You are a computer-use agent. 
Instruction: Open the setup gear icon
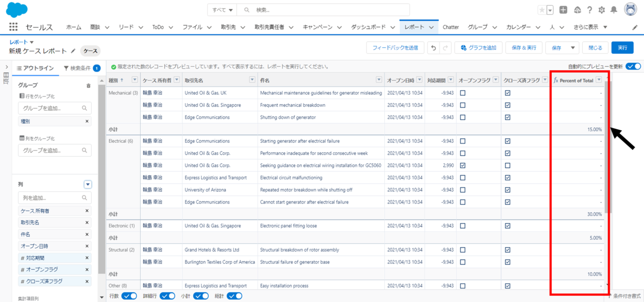click(x=602, y=10)
